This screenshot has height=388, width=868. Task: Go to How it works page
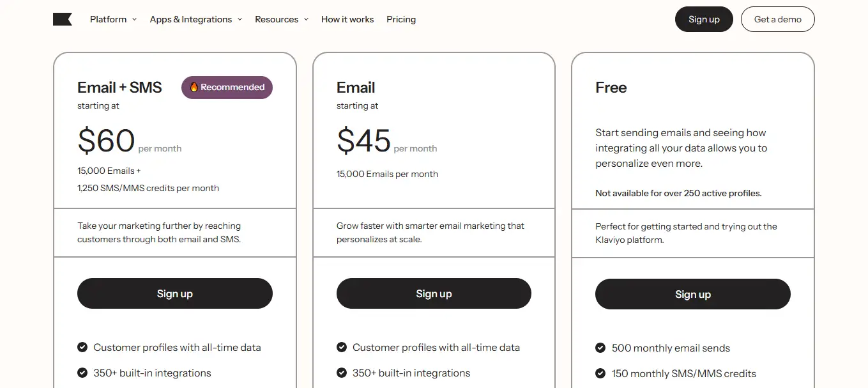pos(347,19)
